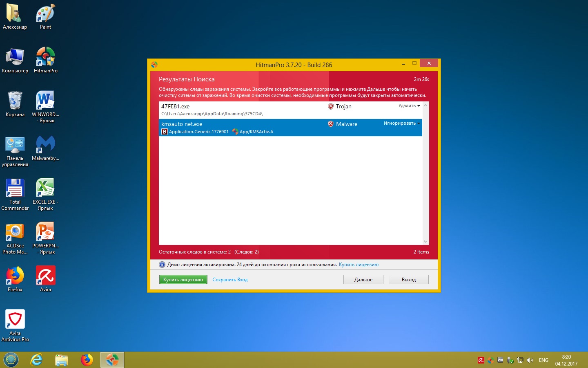
Task: Click the HitmanPro taskbar button
Action: click(x=112, y=360)
